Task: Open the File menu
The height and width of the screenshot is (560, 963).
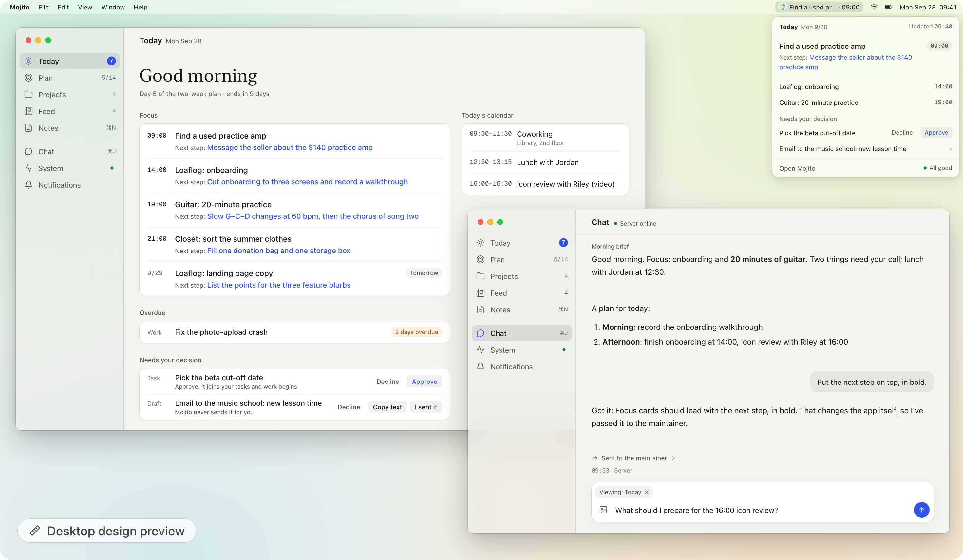Action: pos(44,7)
